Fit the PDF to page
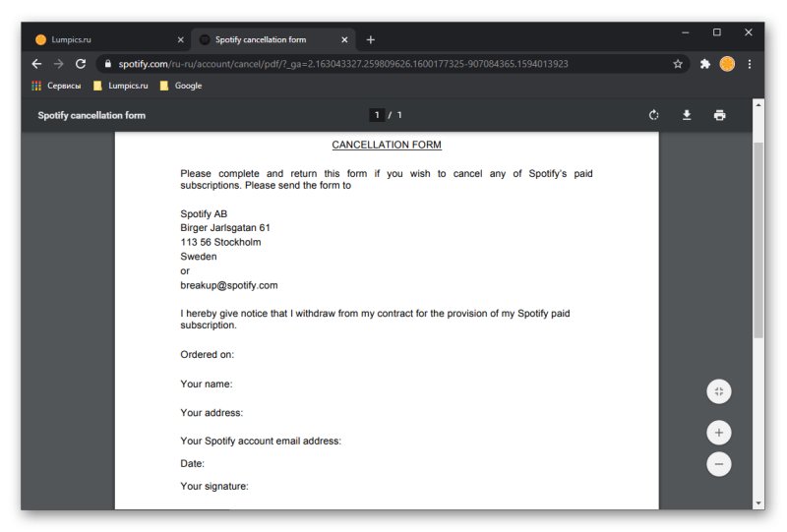The image size is (787, 532). [x=719, y=391]
